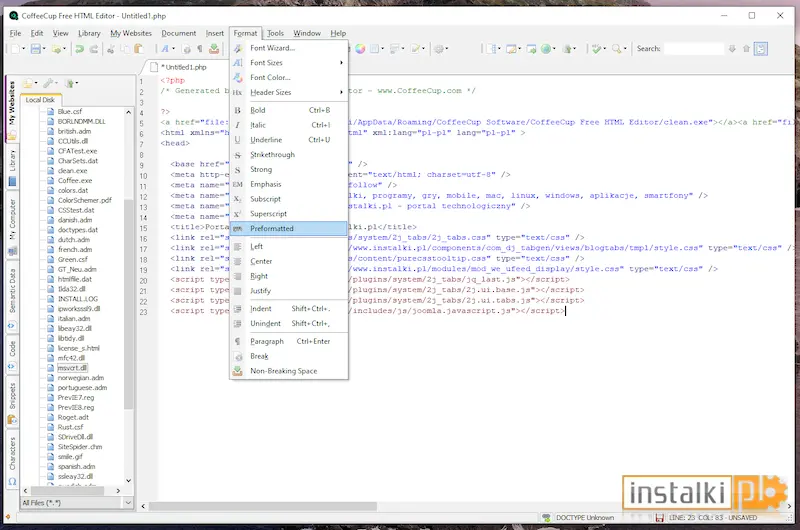
Task: Click the New document icon in toolbar
Action: [x=15, y=49]
